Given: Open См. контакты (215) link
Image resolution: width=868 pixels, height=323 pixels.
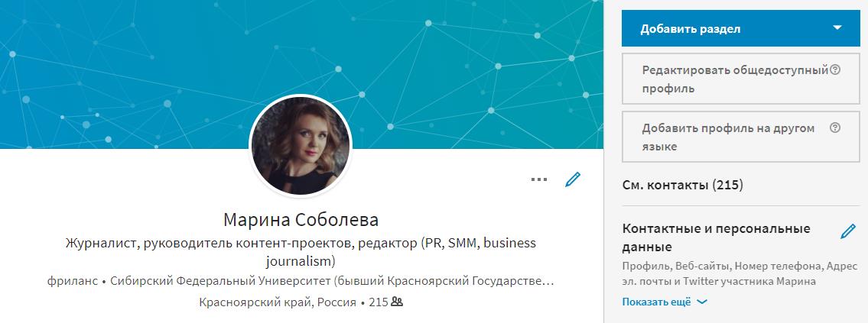Looking at the screenshot, I should coord(683,185).
